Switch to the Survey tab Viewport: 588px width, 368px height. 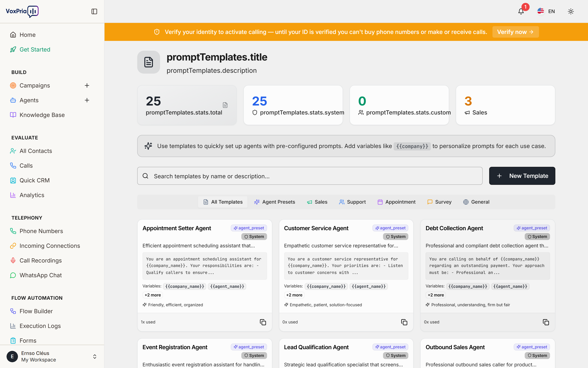click(439, 202)
